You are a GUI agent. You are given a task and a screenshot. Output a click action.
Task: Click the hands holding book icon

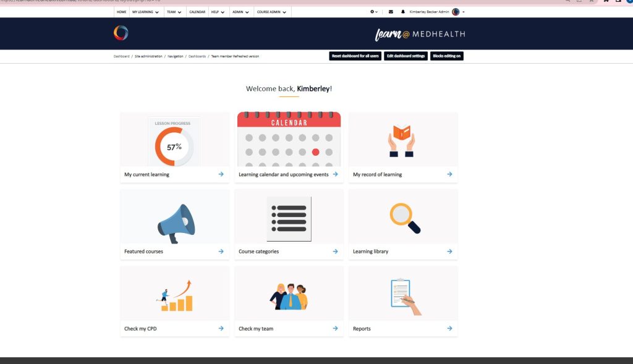coord(402,141)
